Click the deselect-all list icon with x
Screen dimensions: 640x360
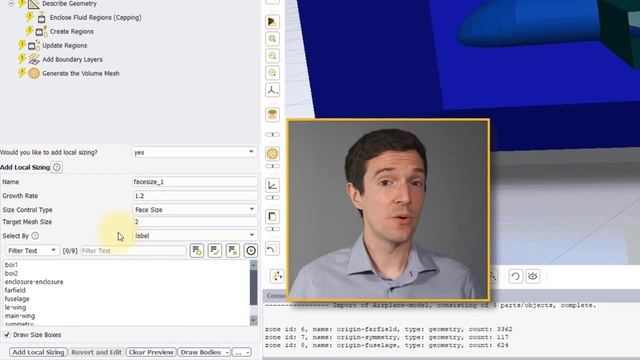pos(233,251)
